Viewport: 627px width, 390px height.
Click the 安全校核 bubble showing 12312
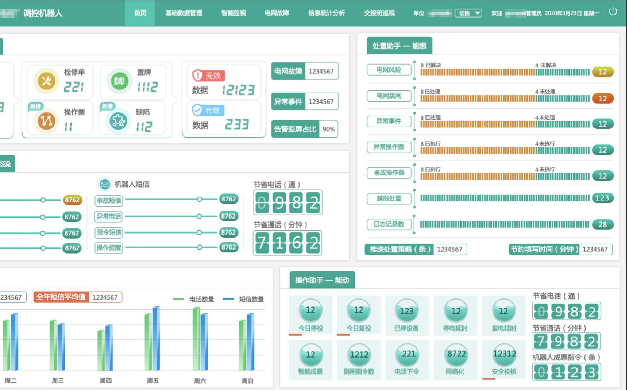point(504,354)
